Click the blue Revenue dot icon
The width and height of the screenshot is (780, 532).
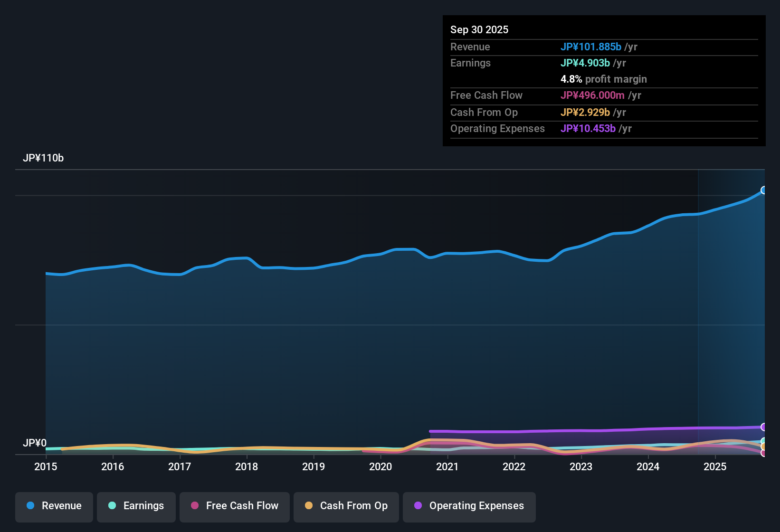click(30, 506)
